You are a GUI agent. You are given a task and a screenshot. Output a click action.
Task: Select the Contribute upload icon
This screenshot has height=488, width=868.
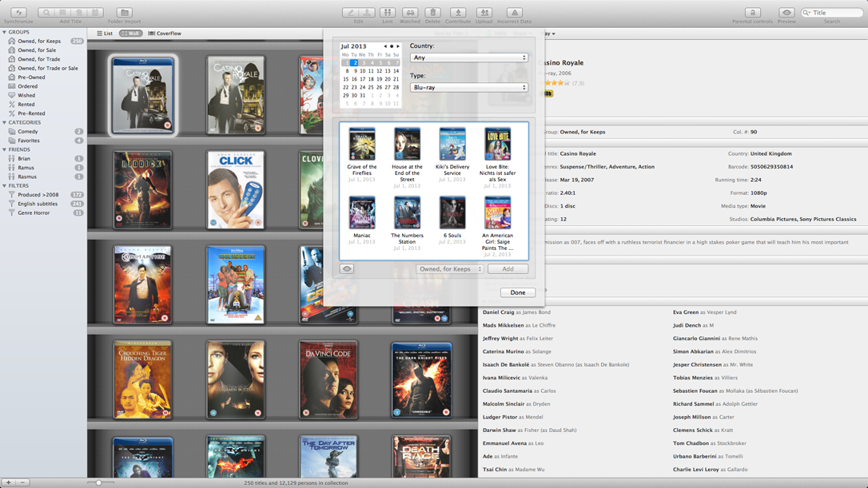pyautogui.click(x=458, y=12)
